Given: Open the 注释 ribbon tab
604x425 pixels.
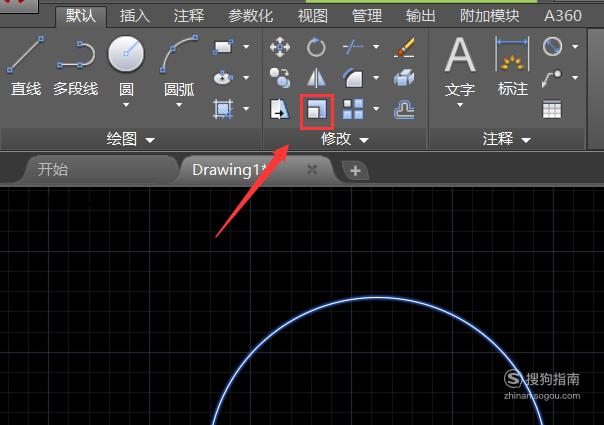Looking at the screenshot, I should pyautogui.click(x=188, y=16).
